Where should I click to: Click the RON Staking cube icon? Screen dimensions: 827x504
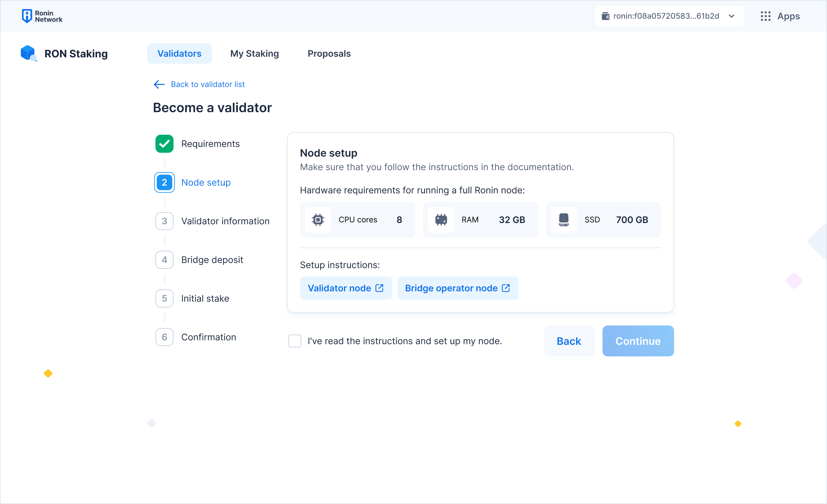coord(29,53)
